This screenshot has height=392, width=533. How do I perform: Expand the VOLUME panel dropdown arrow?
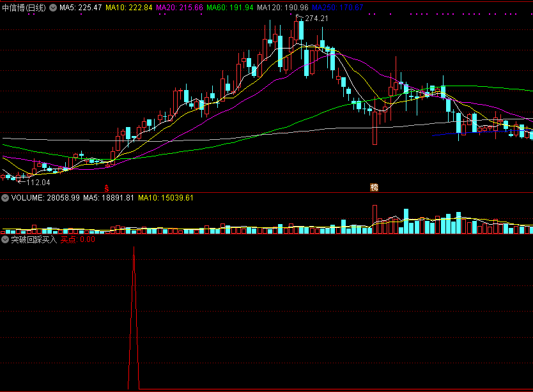coord(5,198)
